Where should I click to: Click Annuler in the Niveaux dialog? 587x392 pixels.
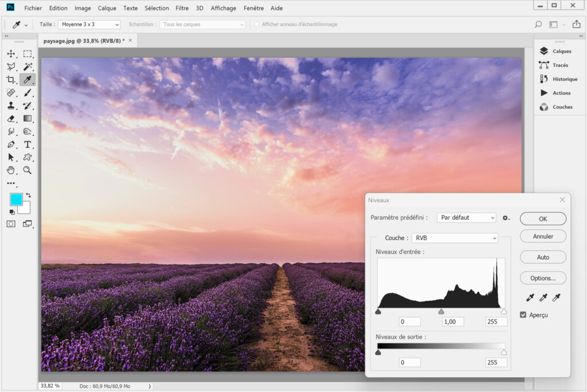pos(543,236)
